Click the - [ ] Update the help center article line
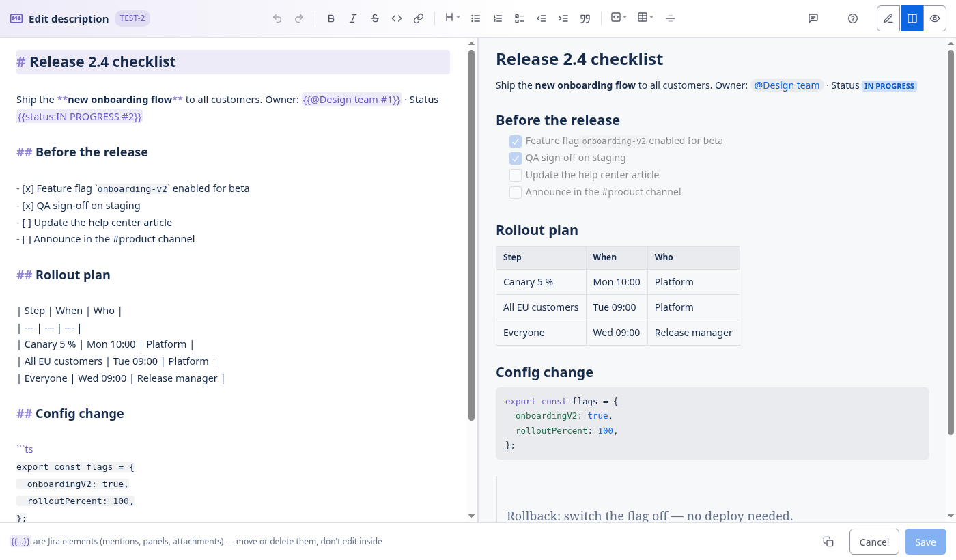Screen dimensions: 956x560 pos(94,223)
